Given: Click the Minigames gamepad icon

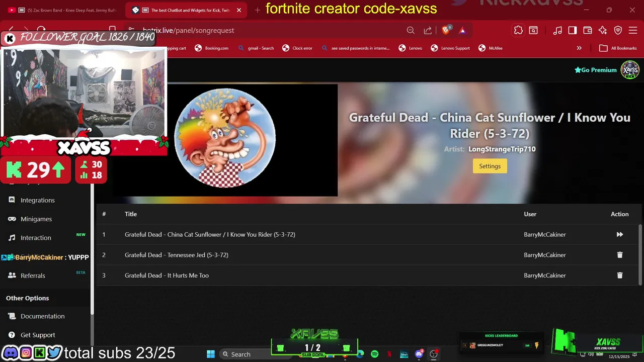Looking at the screenshot, I should (x=12, y=219).
